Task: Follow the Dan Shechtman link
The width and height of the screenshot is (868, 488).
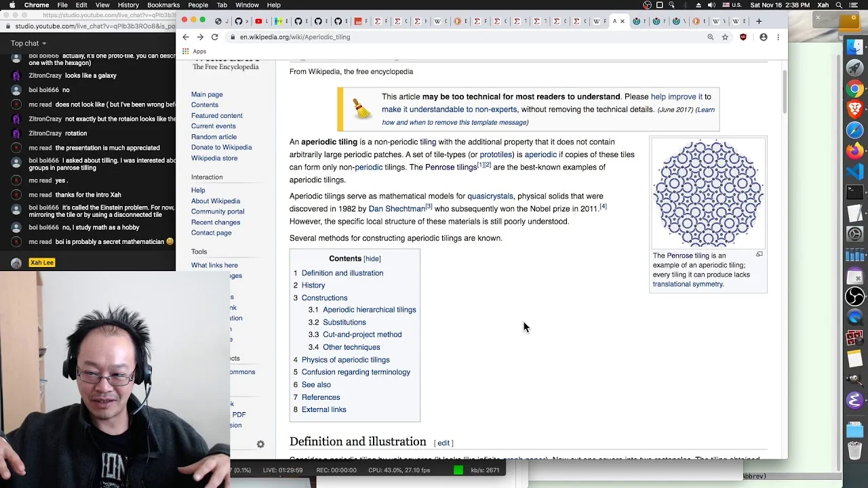Action: pos(397,209)
